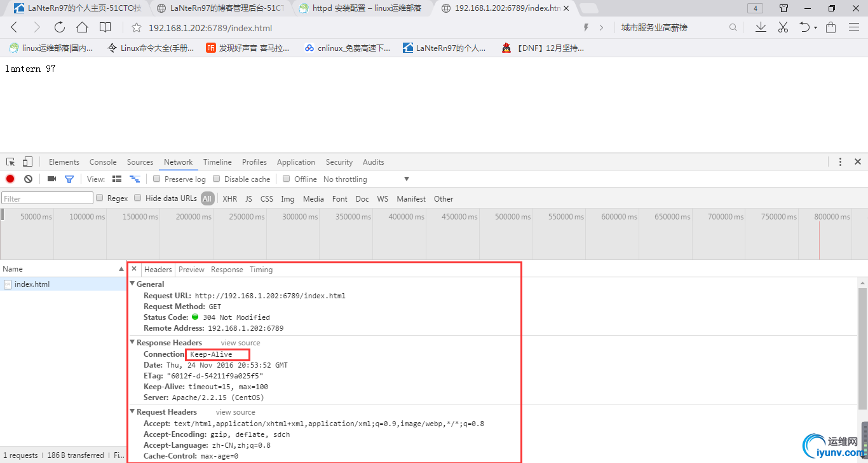Reload the current page

pos(60,27)
